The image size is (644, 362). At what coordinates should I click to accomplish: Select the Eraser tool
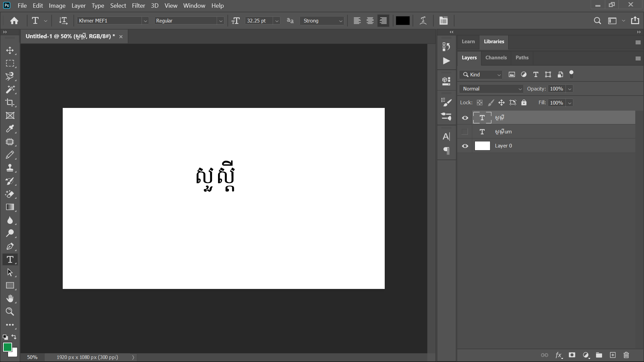(10, 194)
